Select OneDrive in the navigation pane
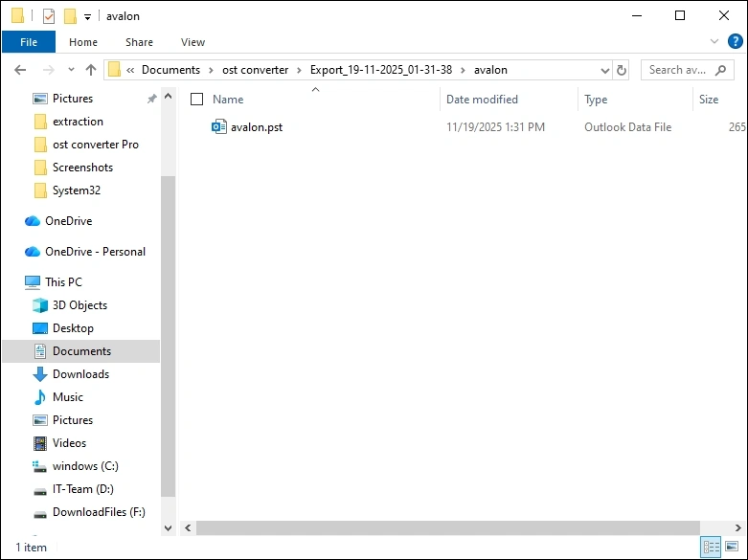The width and height of the screenshot is (748, 560). (68, 221)
